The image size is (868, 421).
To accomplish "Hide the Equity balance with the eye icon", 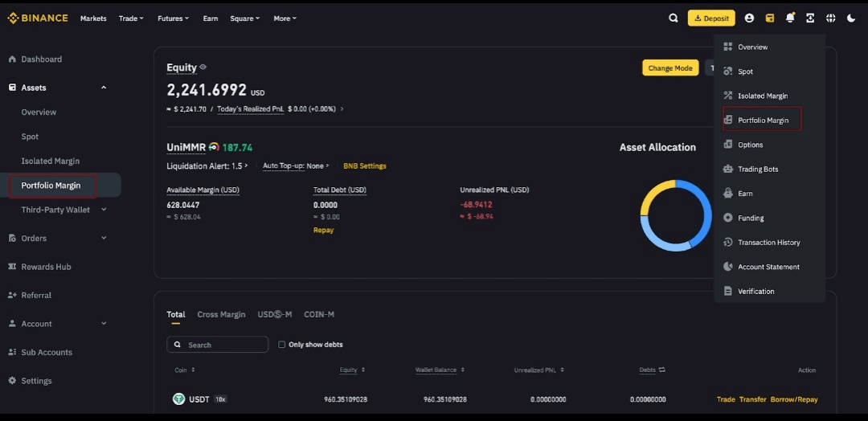I will [x=203, y=67].
